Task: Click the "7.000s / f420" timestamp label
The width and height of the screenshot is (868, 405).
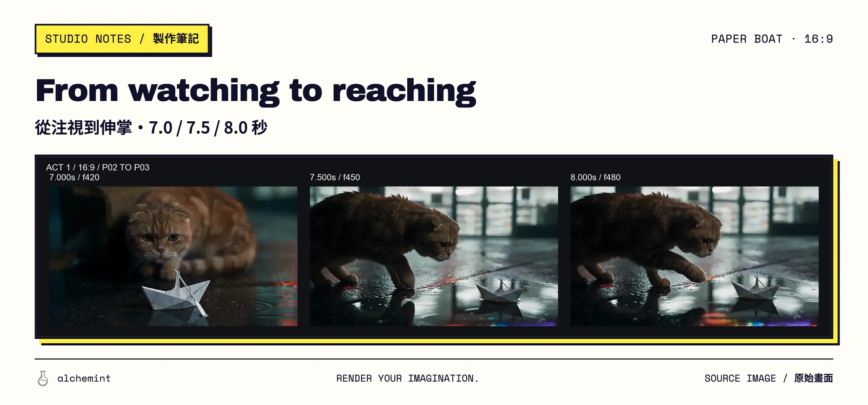Action: 74,177
